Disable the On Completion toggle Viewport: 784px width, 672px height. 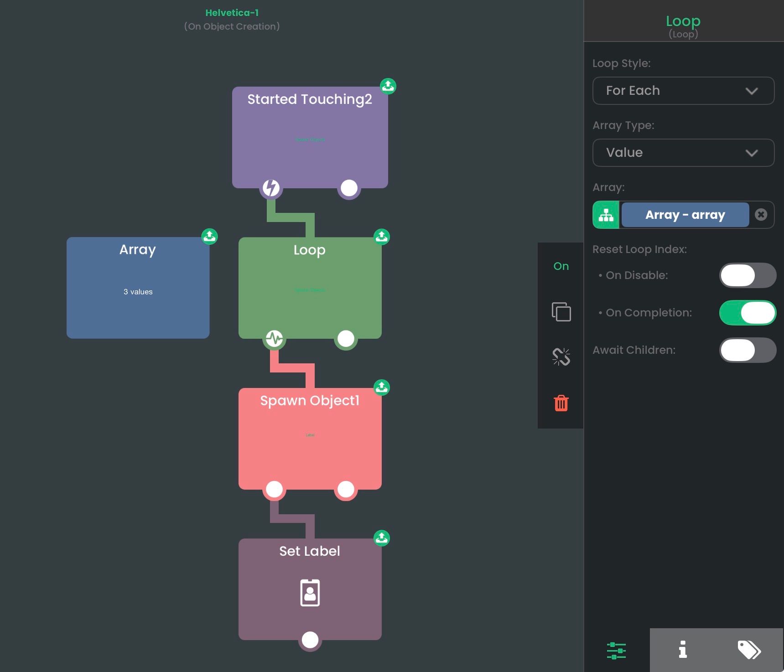[x=747, y=313]
